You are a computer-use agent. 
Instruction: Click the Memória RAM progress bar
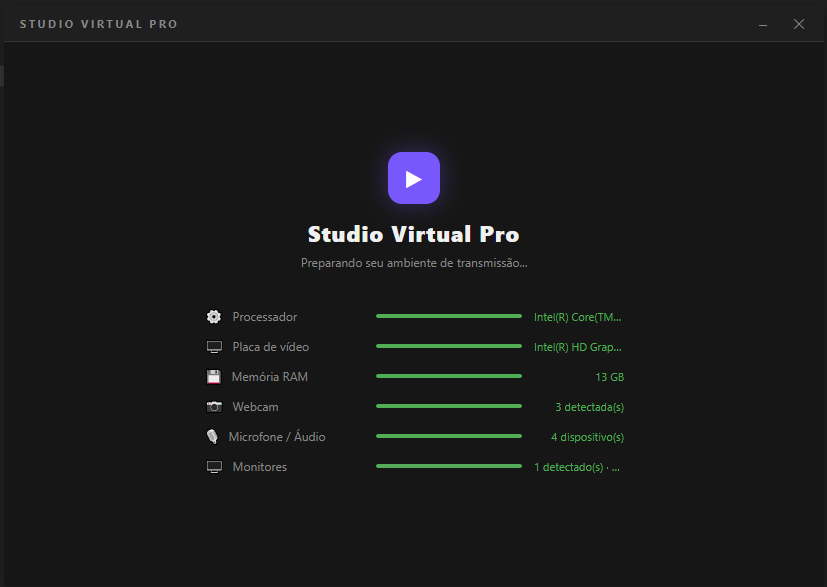449,376
